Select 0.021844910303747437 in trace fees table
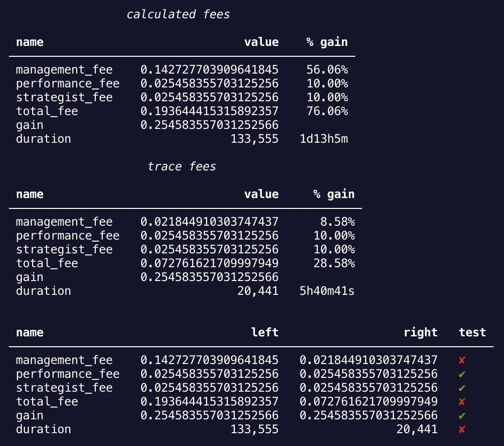The width and height of the screenshot is (504, 446). (x=210, y=222)
